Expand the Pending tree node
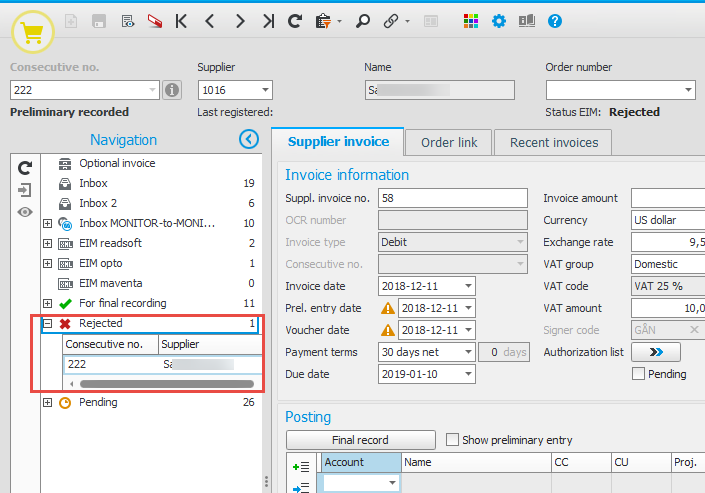The image size is (705, 493). point(47,403)
